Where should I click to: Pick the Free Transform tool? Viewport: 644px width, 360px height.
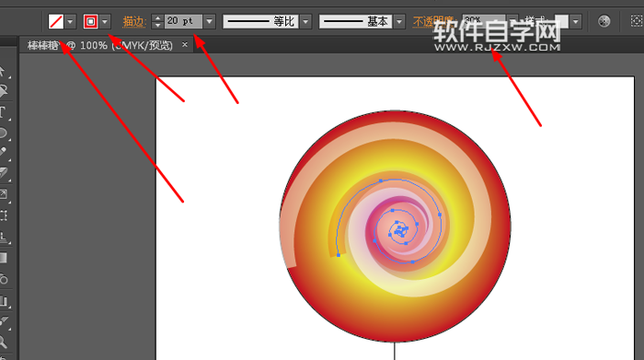click(x=4, y=215)
